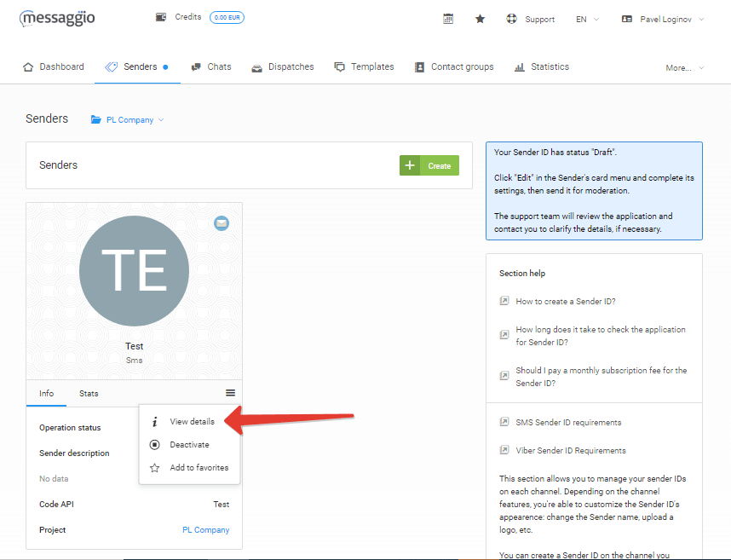Click the star favorites icon in header

[480, 19]
